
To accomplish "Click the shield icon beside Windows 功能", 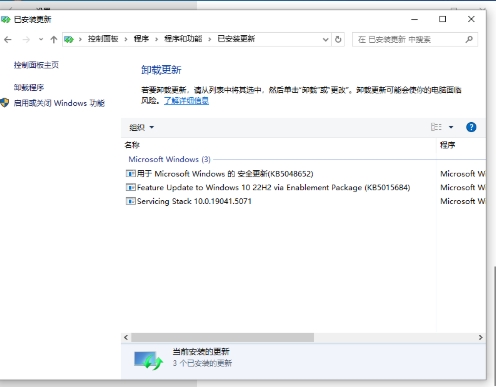I will point(5,103).
